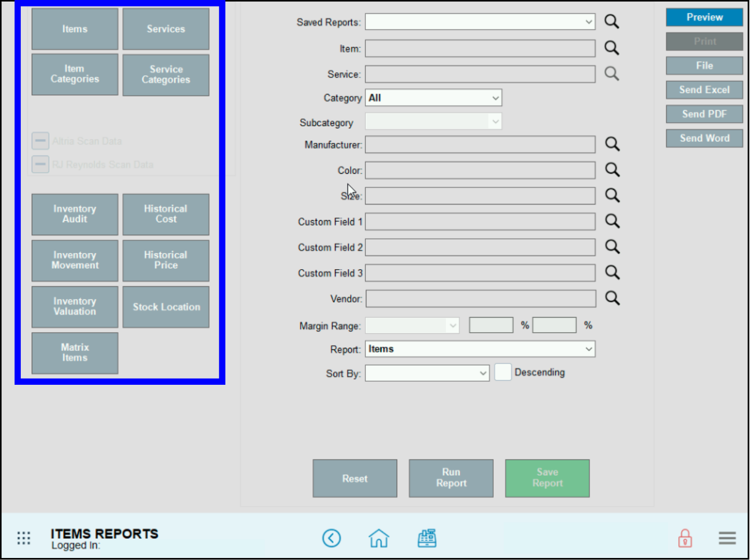750x560 pixels.
Task: Click the home icon in bottom bar
Action: (379, 538)
